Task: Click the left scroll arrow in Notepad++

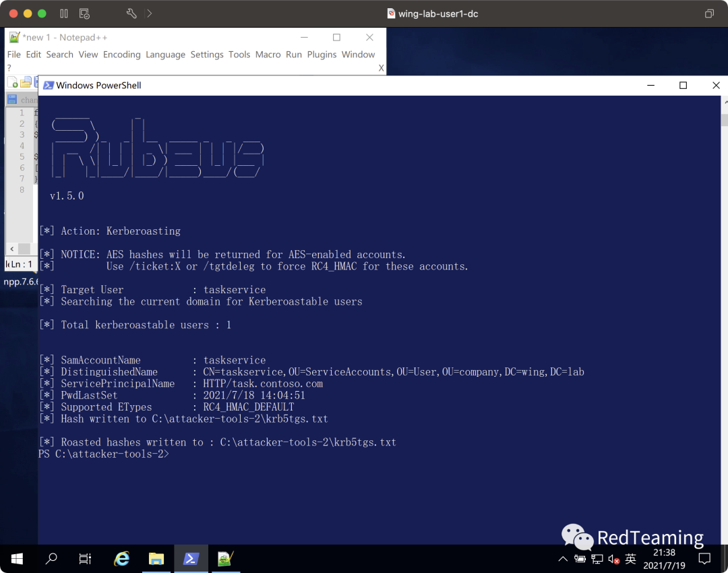Action: point(11,249)
